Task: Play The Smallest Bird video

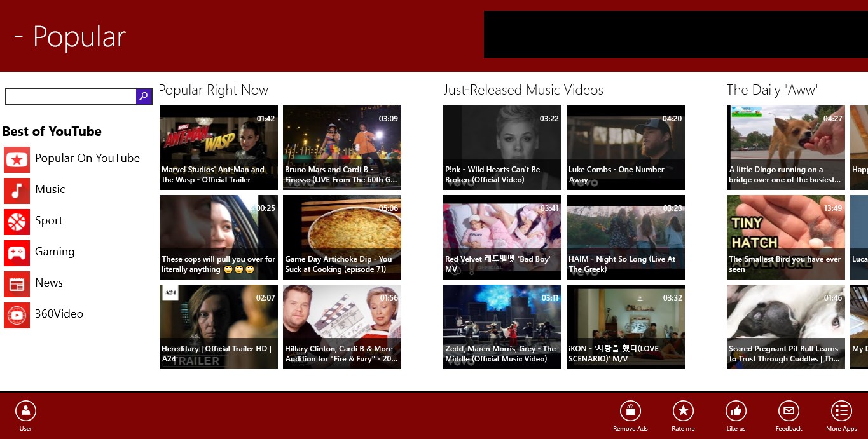Action: 786,237
